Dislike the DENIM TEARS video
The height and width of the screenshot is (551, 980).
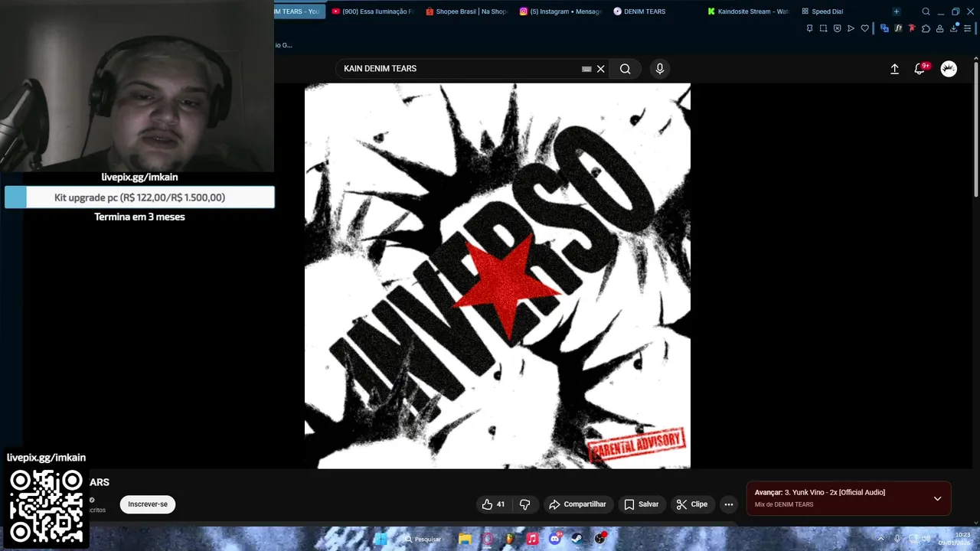524,504
